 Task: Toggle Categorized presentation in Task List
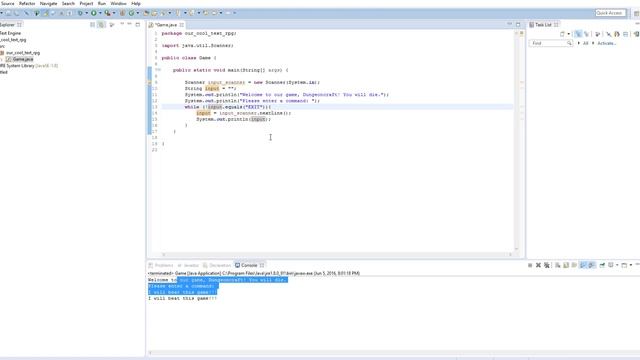[x=579, y=34]
